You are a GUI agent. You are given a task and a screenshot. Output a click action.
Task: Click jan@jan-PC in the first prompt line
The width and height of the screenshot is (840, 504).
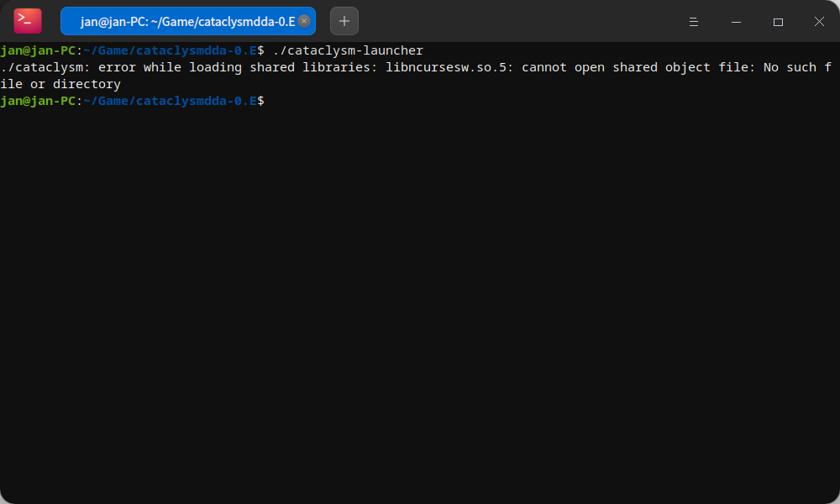coord(38,50)
